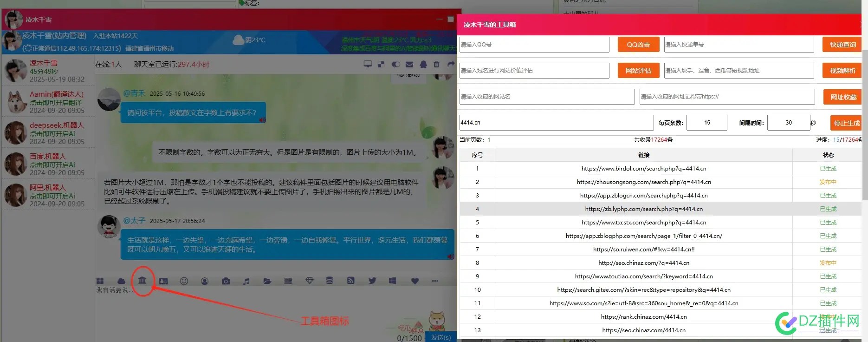Click the cloud icon in chat toolbar
The width and height of the screenshot is (868, 342).
[x=121, y=281]
